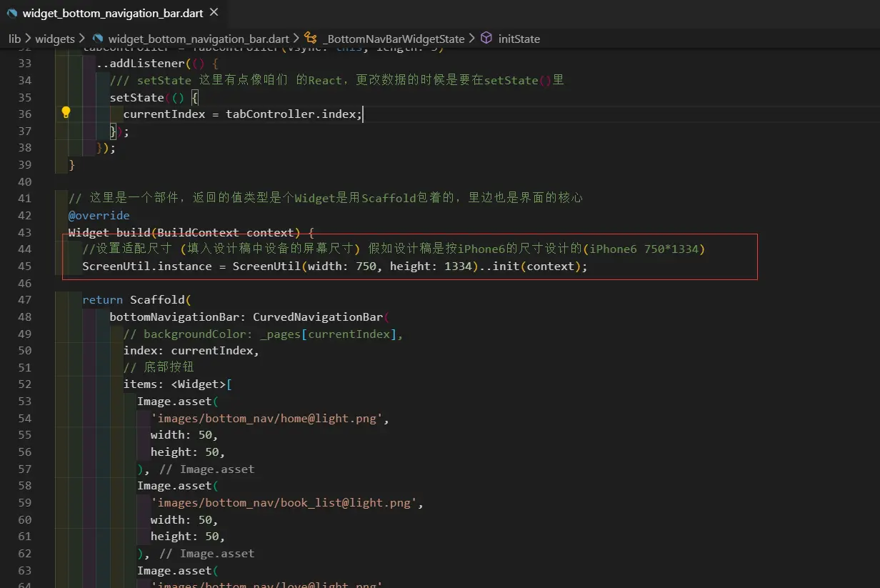Image resolution: width=880 pixels, height=588 pixels.
Task: Click the Dart icon in the editor tab
Action: coord(11,12)
